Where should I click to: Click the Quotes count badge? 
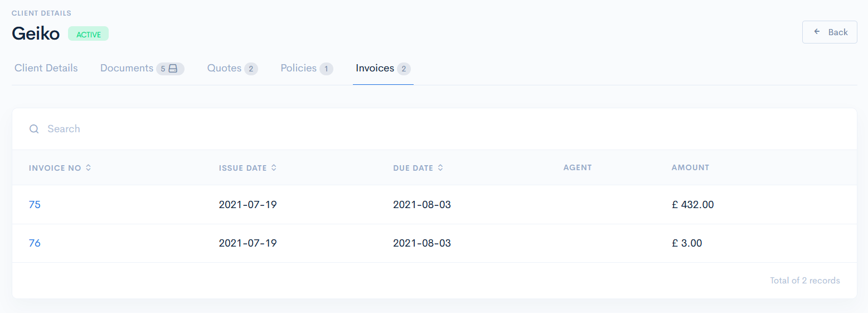[x=251, y=69]
